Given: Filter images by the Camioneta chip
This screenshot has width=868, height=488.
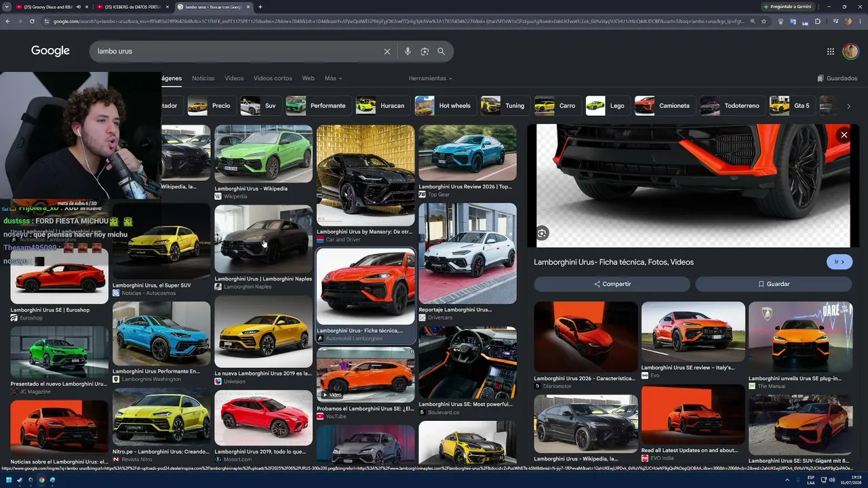Looking at the screenshot, I should point(664,106).
